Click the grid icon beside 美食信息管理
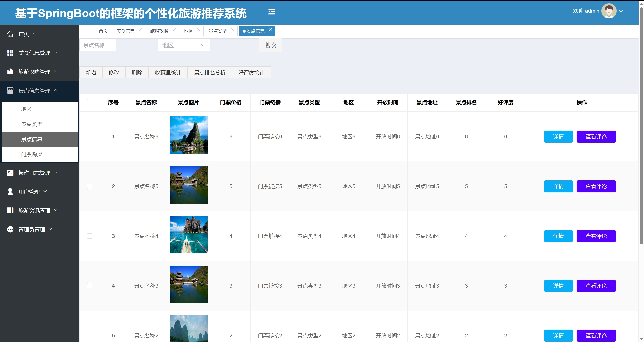The image size is (644, 342). click(10, 53)
